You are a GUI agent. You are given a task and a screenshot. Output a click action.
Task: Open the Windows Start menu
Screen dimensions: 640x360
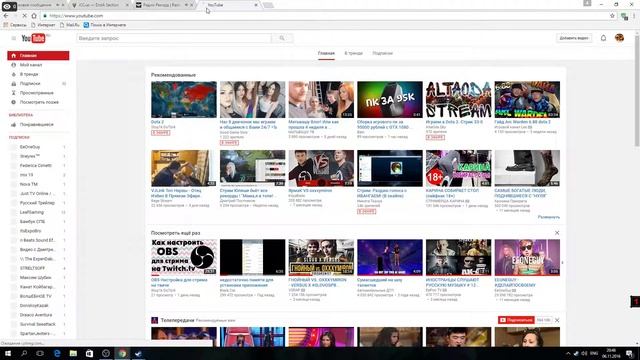tap(7, 353)
